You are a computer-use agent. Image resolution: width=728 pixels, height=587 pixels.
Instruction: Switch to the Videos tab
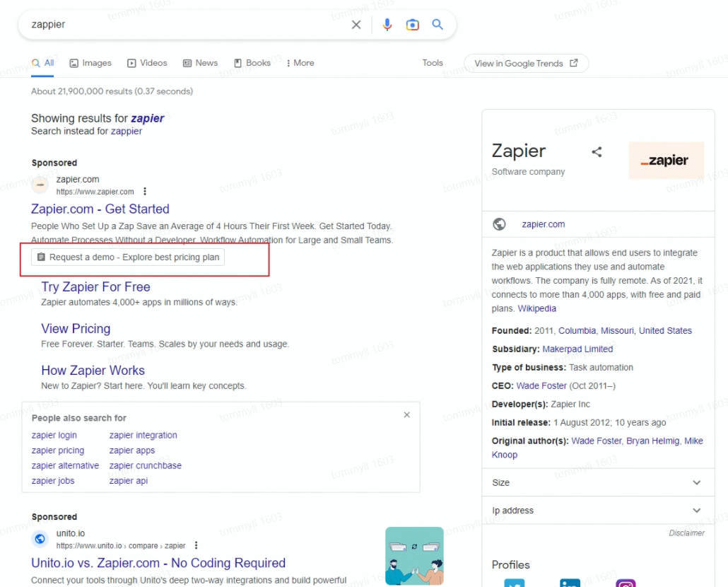[x=147, y=63]
